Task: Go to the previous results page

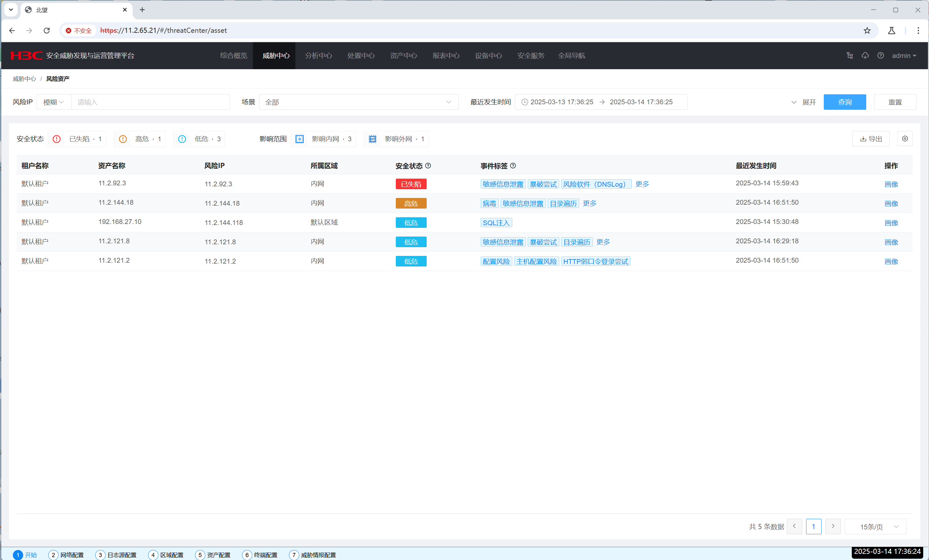Action: click(794, 527)
